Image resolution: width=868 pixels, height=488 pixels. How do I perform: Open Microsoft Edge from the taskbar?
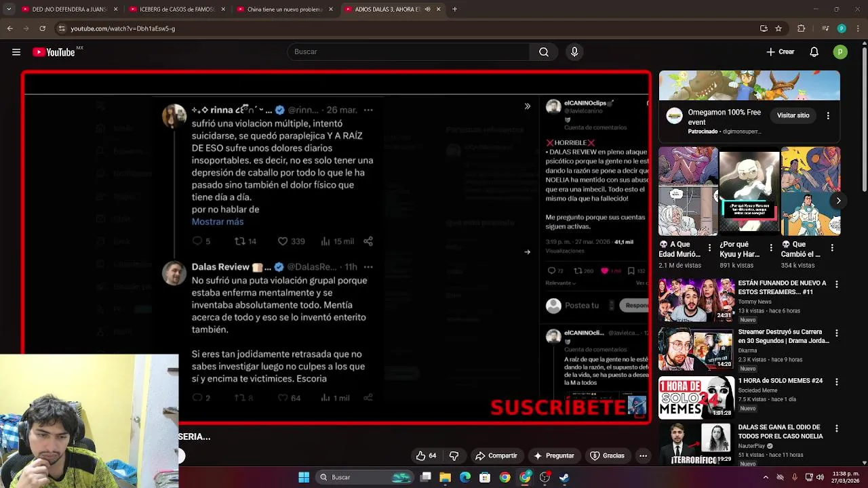pos(465,477)
